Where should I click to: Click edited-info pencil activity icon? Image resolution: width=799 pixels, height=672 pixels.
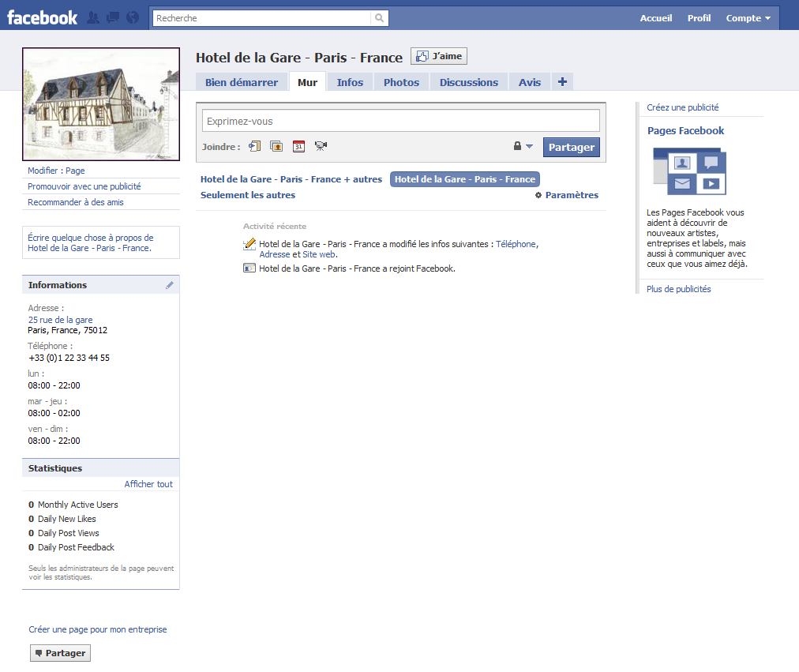coord(249,244)
